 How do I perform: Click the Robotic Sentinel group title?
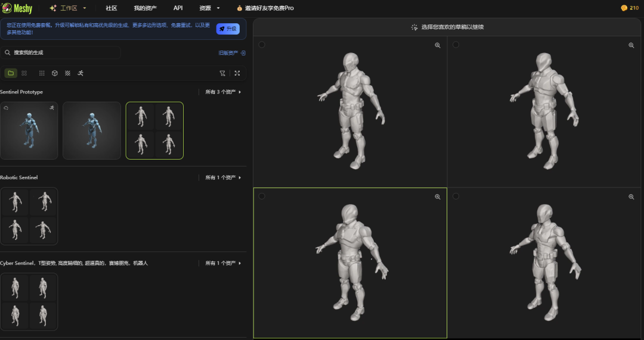pyautogui.click(x=19, y=177)
